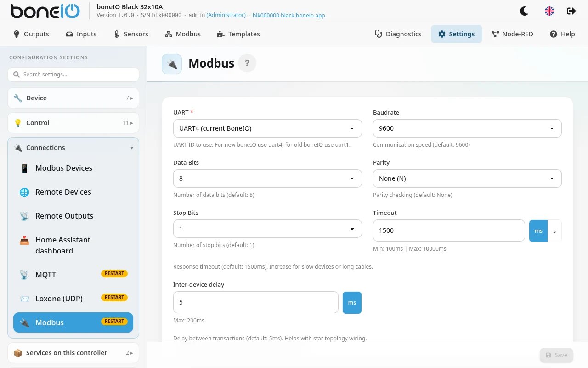Viewport: 588px width, 368px height.
Task: Click the Search settings input field
Action: click(x=73, y=75)
